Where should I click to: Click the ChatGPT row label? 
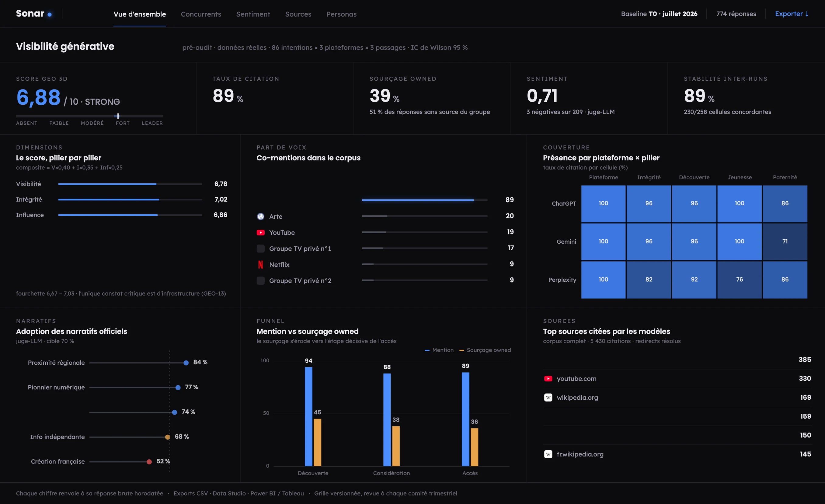564,203
